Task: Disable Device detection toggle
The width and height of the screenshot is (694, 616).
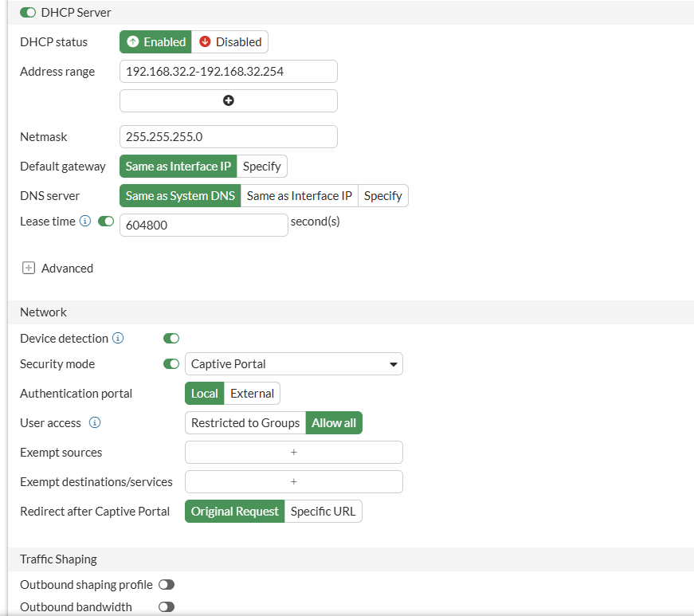Action: click(171, 338)
